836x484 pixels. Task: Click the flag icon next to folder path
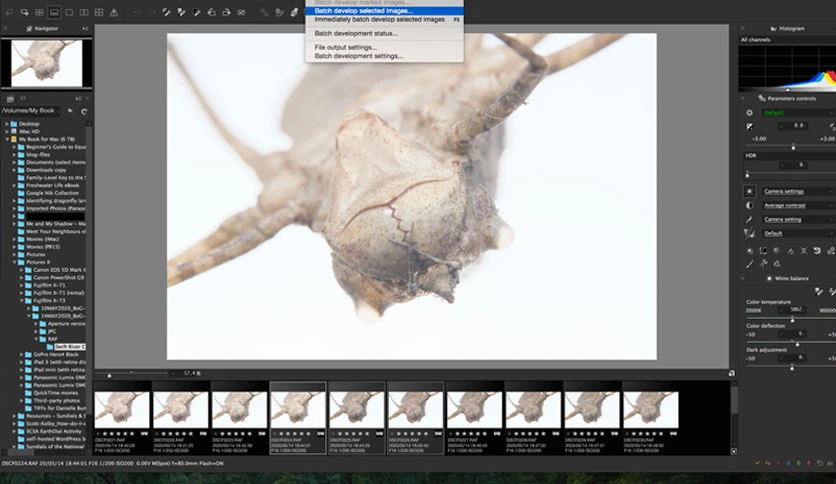pos(70,111)
